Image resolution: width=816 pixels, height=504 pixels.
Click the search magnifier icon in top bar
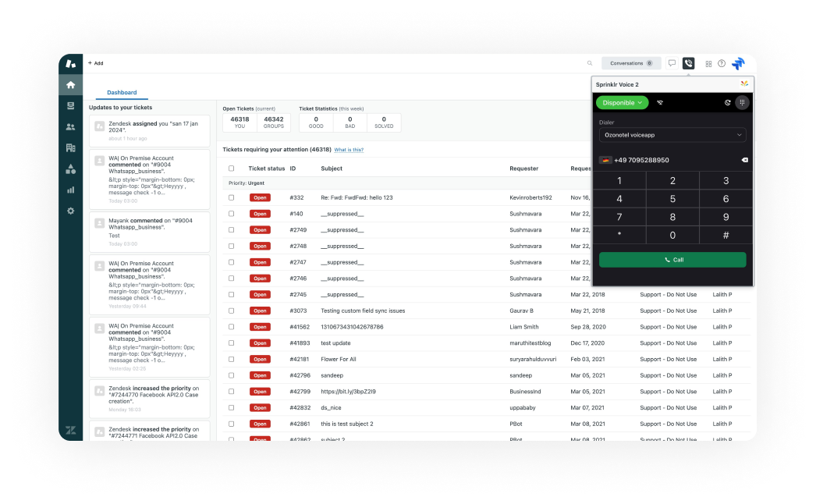pyautogui.click(x=590, y=63)
